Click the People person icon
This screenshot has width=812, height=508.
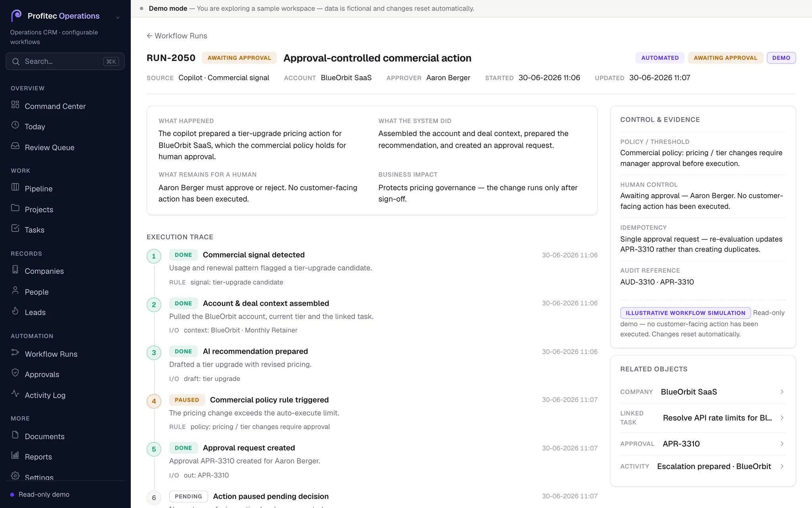(15, 290)
